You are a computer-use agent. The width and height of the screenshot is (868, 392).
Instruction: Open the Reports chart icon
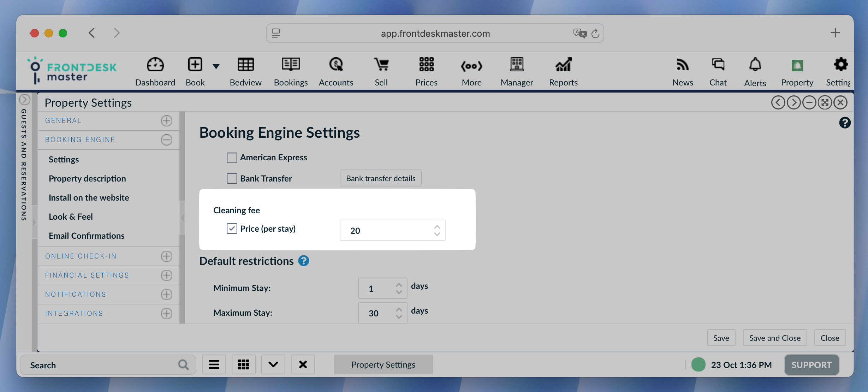click(x=563, y=65)
